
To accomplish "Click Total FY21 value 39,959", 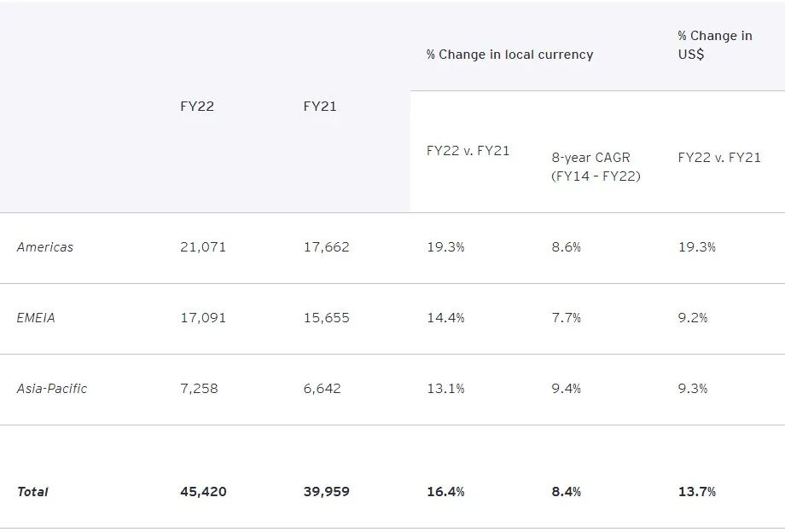I will [x=326, y=492].
